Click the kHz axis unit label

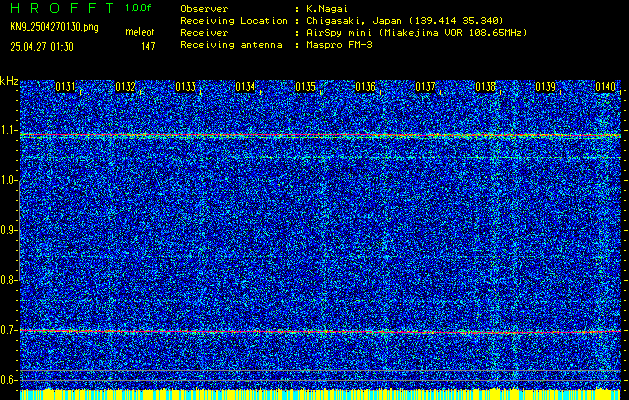[x=9, y=81]
